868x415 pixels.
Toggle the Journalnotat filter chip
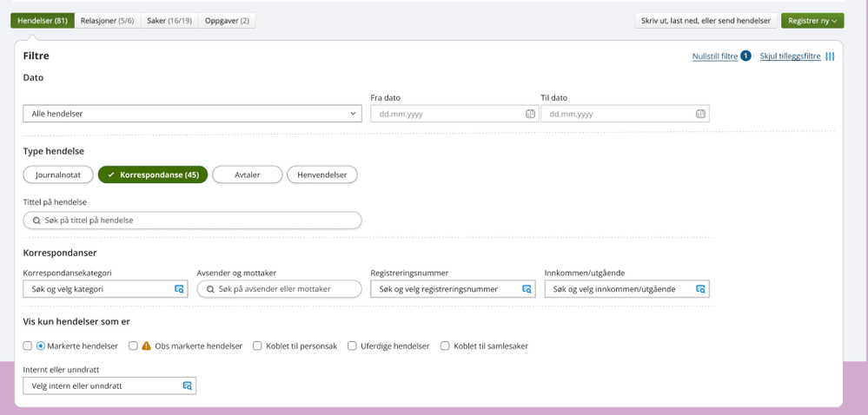(59, 175)
